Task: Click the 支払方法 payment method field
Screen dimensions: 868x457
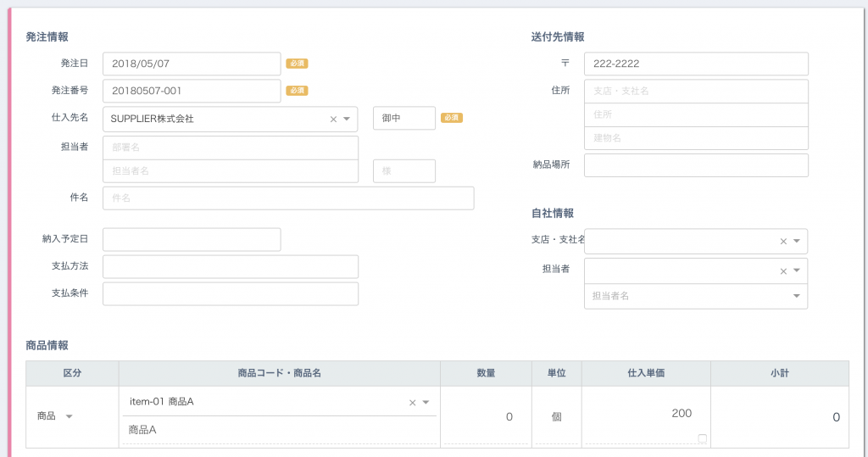Action: (231, 266)
